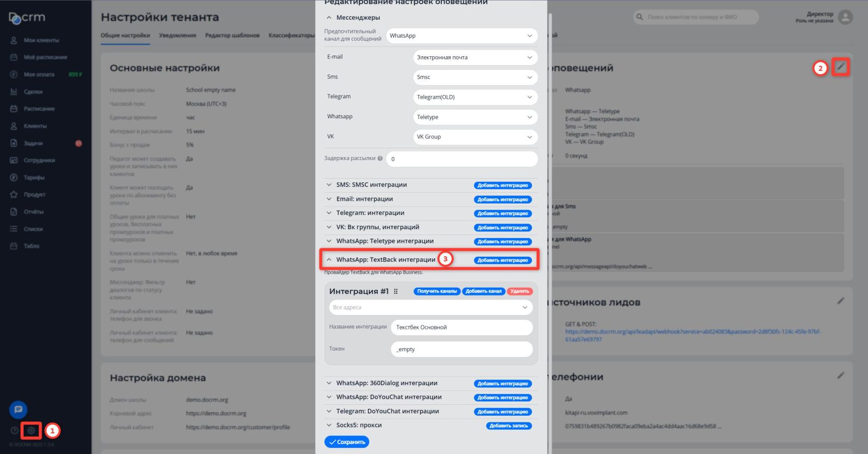The image size is (868, 454).
Task: Open the Telegram provider dropdown
Action: point(475,97)
